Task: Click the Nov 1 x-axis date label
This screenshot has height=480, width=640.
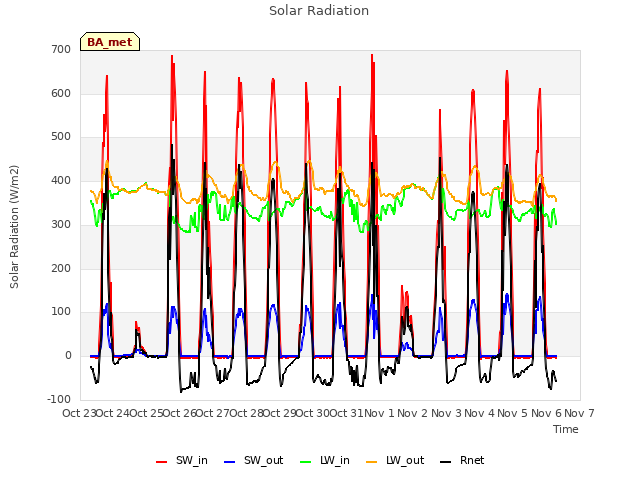Action: pos(379,413)
